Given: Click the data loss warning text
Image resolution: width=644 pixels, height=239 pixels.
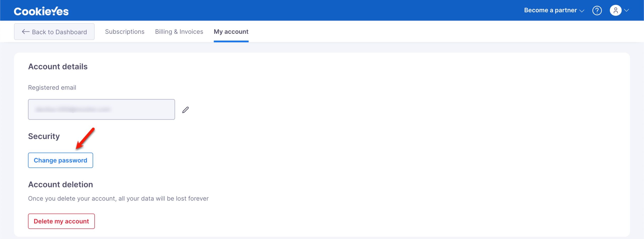Looking at the screenshot, I should 118,198.
